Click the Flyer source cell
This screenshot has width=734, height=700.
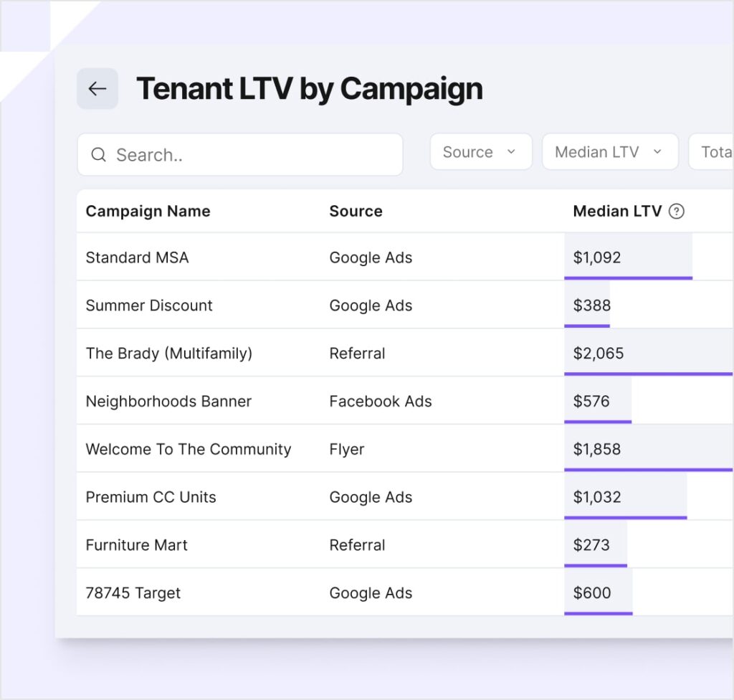click(347, 449)
